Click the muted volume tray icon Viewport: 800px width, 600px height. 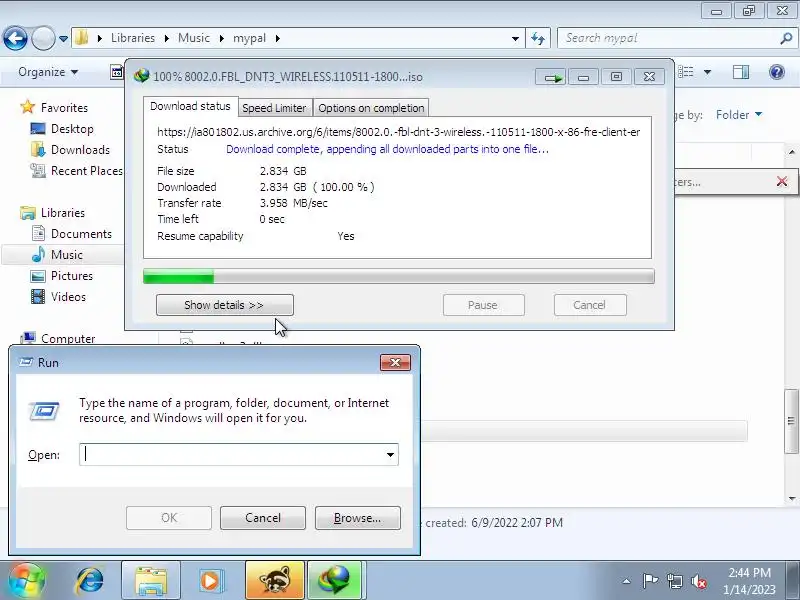point(698,581)
